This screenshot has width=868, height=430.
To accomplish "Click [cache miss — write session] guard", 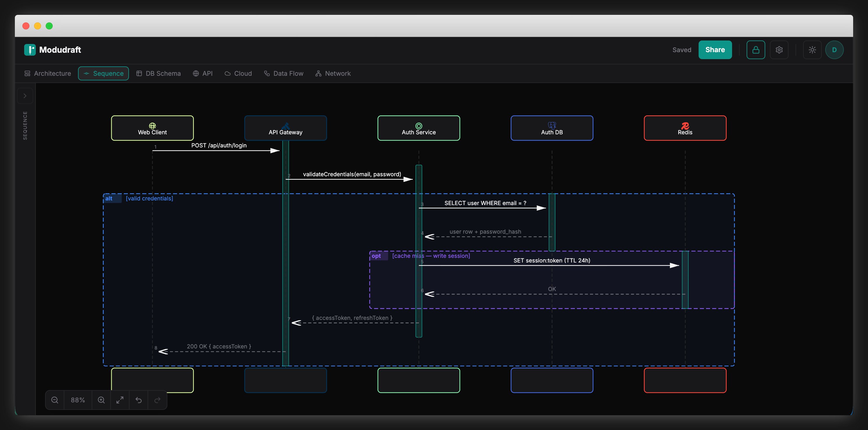I will (431, 255).
